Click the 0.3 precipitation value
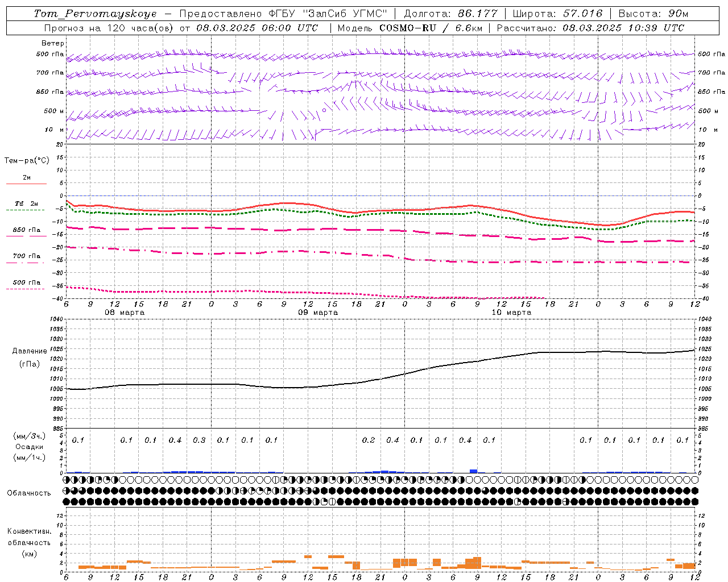Viewport: 728px width, 582px height. 199,440
